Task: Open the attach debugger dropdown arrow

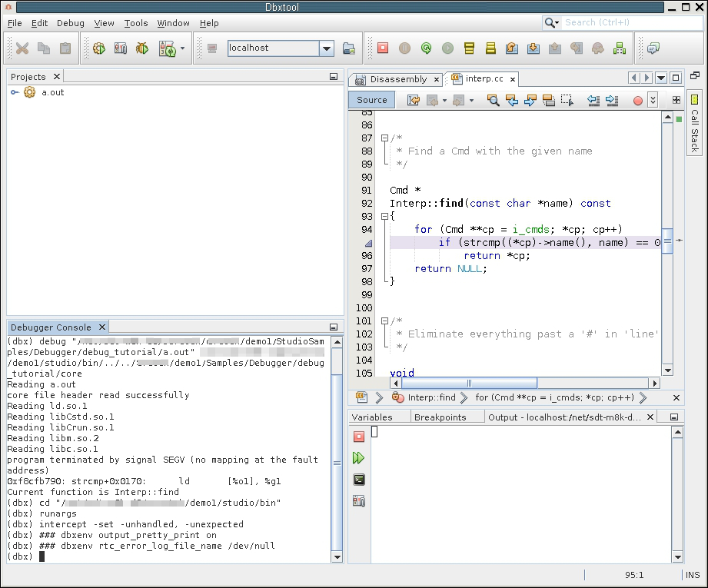Action: (x=182, y=48)
